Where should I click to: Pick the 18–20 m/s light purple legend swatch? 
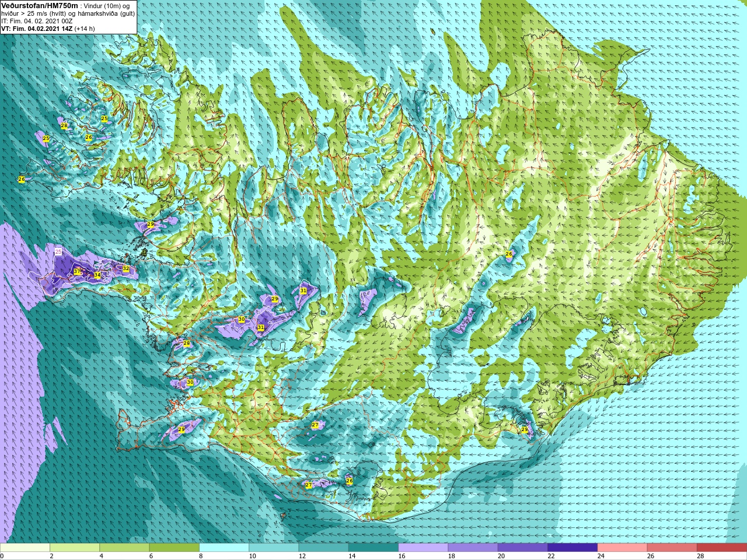click(473, 548)
